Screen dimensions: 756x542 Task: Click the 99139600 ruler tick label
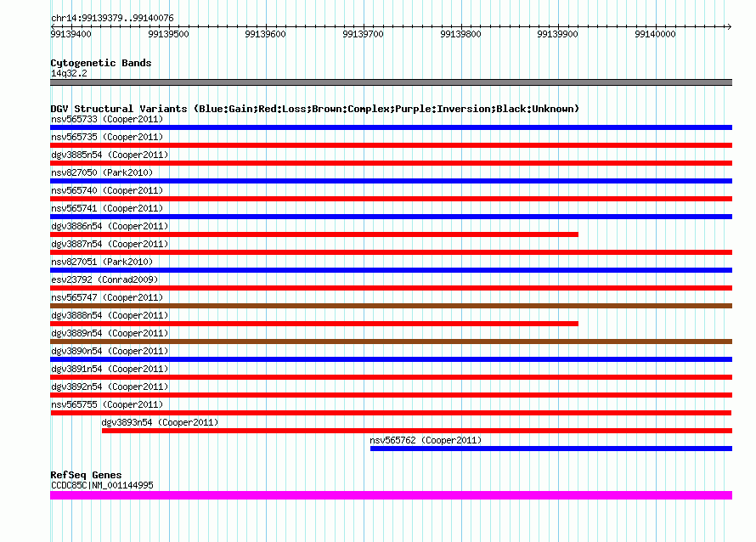265,34
